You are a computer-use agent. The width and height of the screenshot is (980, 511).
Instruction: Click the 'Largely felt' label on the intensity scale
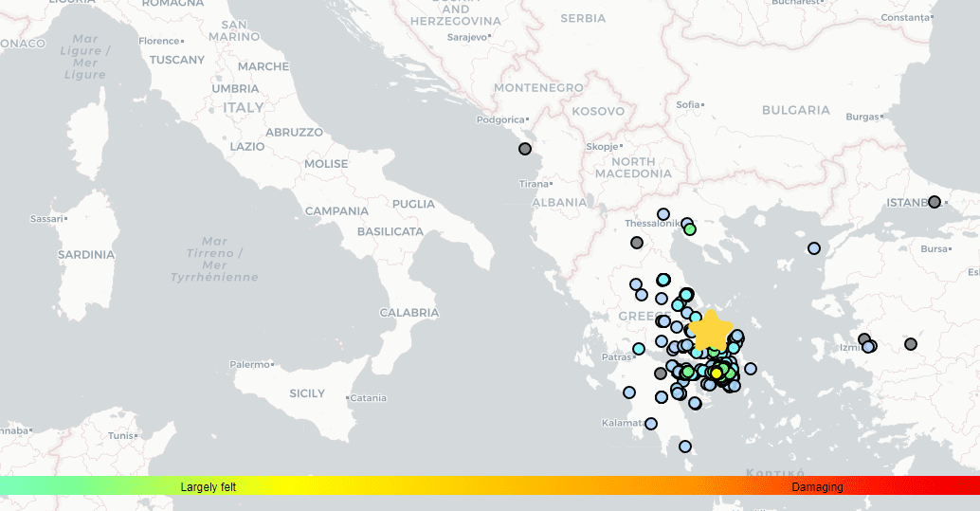coord(209,486)
